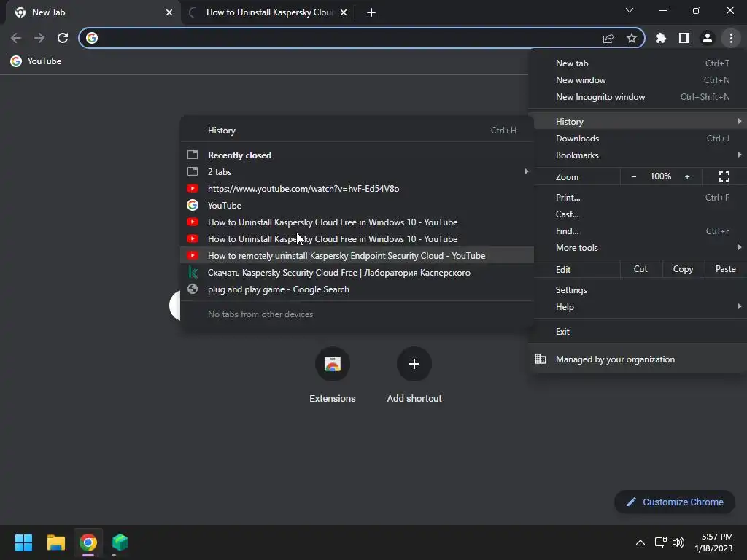Reload the current page
This screenshot has height=560, width=747.
(x=63, y=38)
